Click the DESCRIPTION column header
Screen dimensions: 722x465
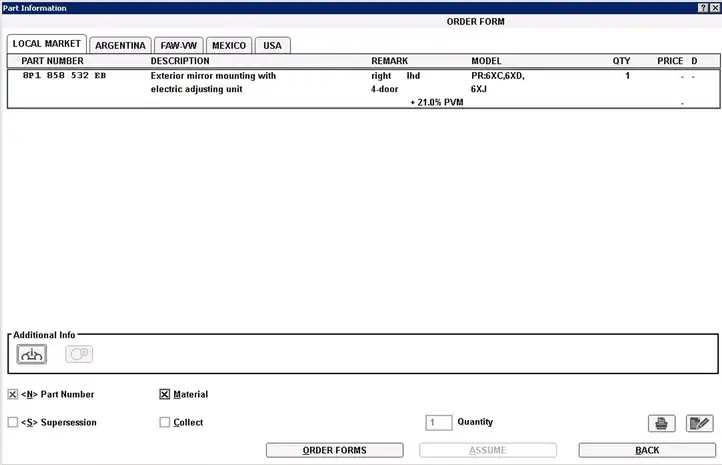[x=180, y=61]
